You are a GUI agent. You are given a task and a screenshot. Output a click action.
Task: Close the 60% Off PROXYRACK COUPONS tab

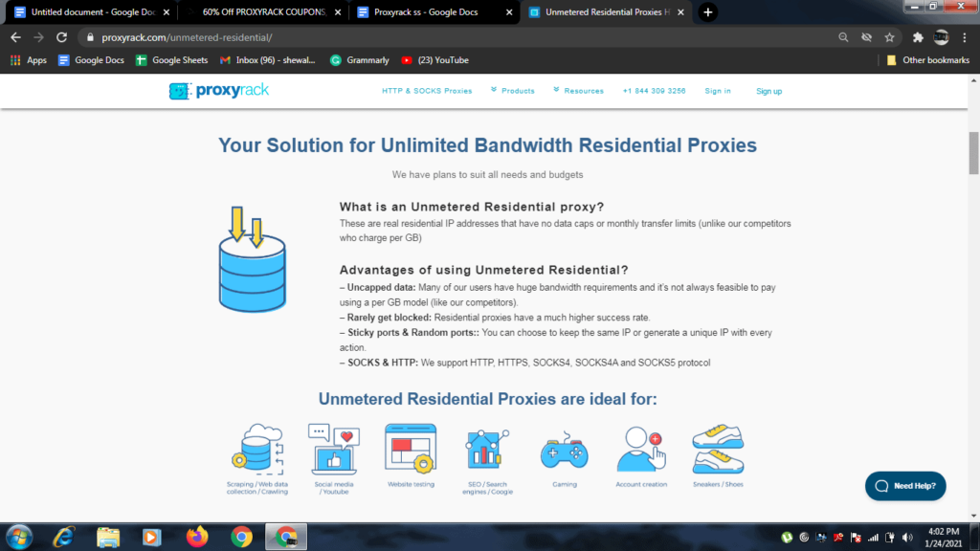point(338,11)
